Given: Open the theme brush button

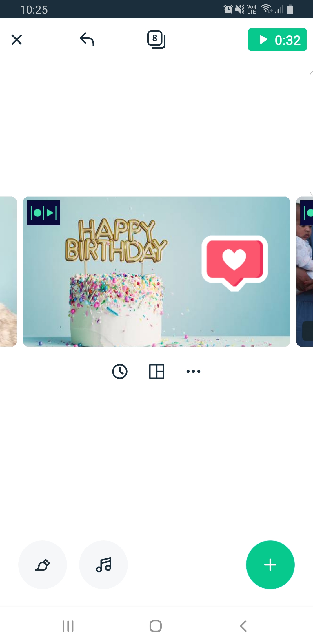Looking at the screenshot, I should point(43,565).
